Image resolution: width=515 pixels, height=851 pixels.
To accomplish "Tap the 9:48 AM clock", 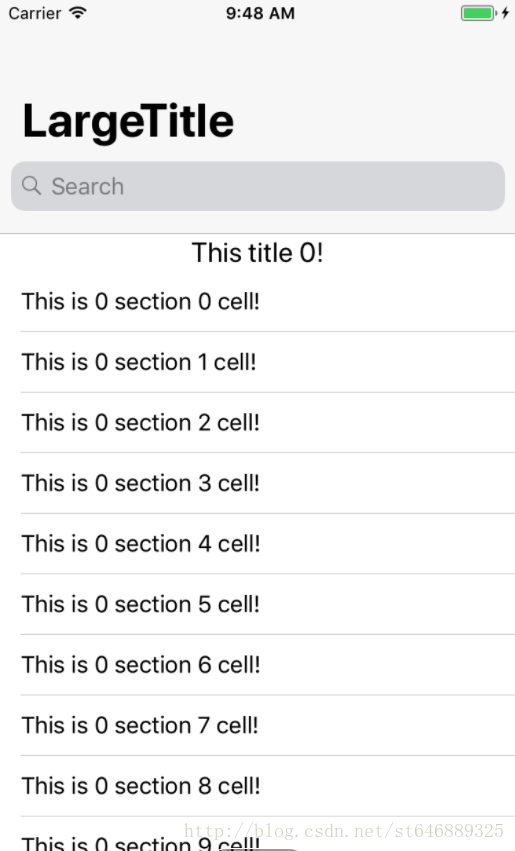I will click(260, 13).
